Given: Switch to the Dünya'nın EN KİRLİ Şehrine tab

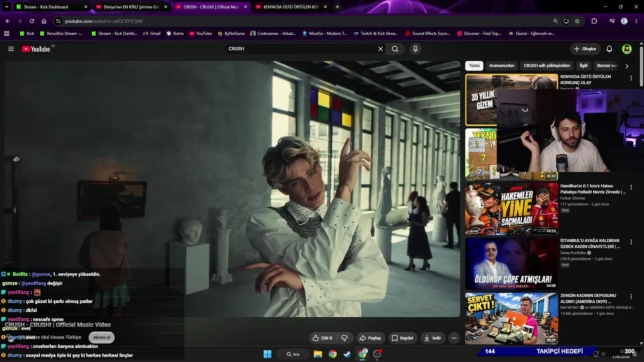Looking at the screenshot, I should coord(131,7).
